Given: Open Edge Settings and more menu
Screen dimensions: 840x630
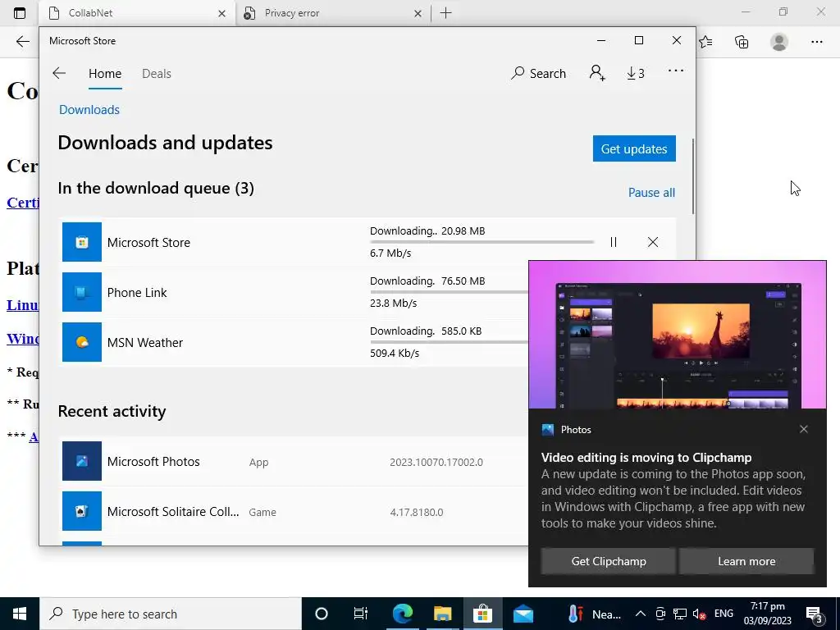Looking at the screenshot, I should click(x=816, y=42).
